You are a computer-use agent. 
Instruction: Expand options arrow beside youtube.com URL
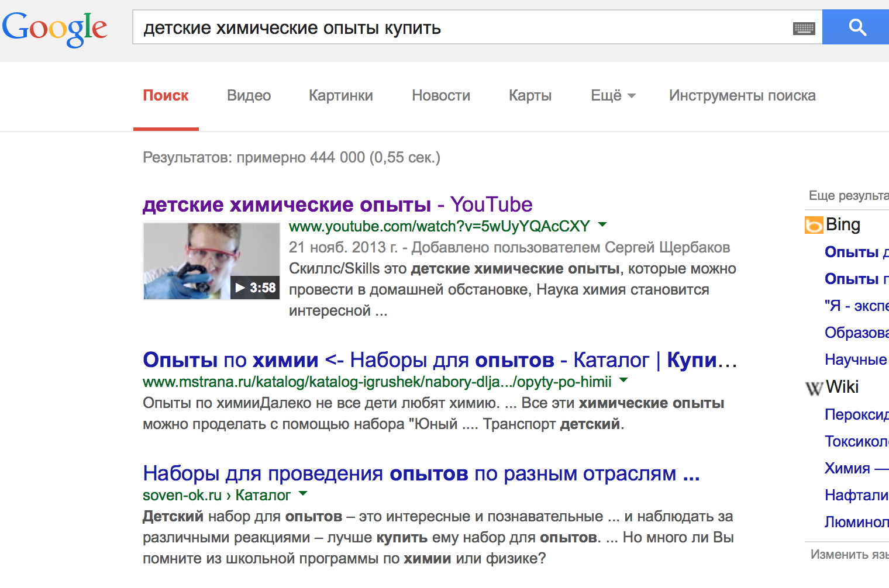[602, 224]
